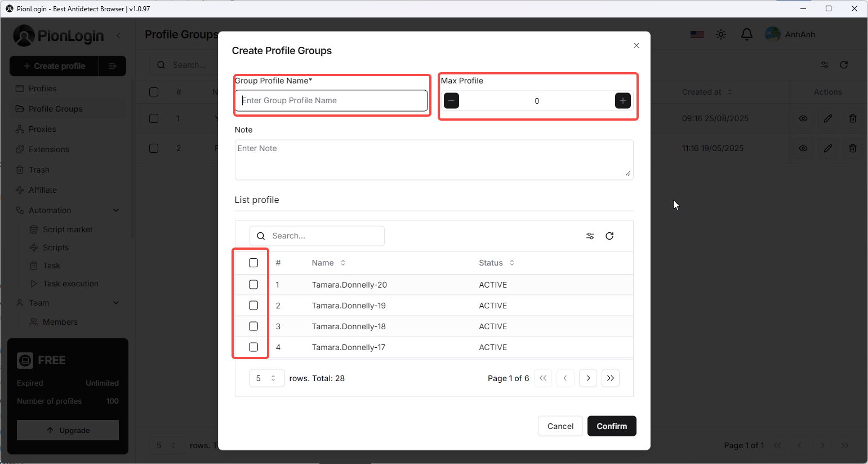868x464 pixels.
Task: Tick the select-all checkbox in the profile list header
Action: point(253,263)
